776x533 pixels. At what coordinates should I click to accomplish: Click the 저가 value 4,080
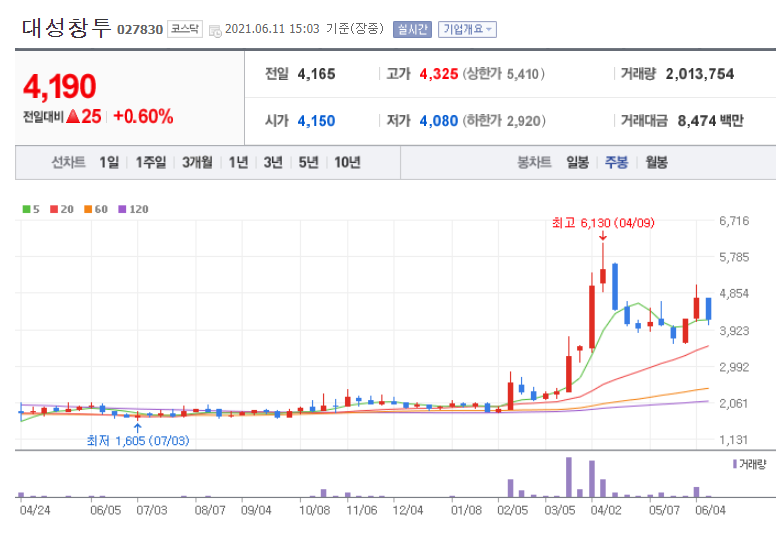[x=438, y=121]
